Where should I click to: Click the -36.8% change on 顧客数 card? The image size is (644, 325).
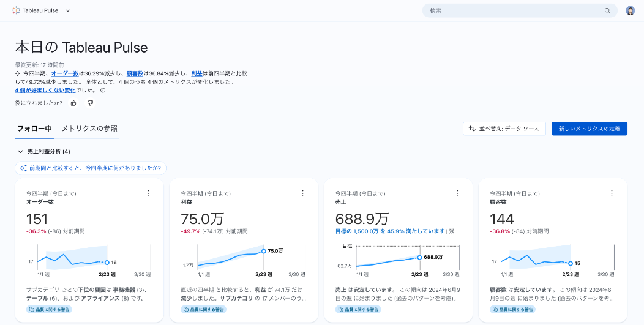tap(500, 231)
